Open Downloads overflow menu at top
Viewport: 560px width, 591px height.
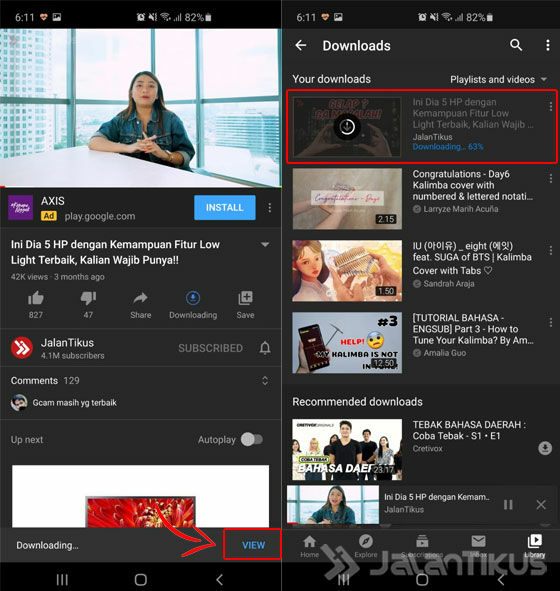548,45
